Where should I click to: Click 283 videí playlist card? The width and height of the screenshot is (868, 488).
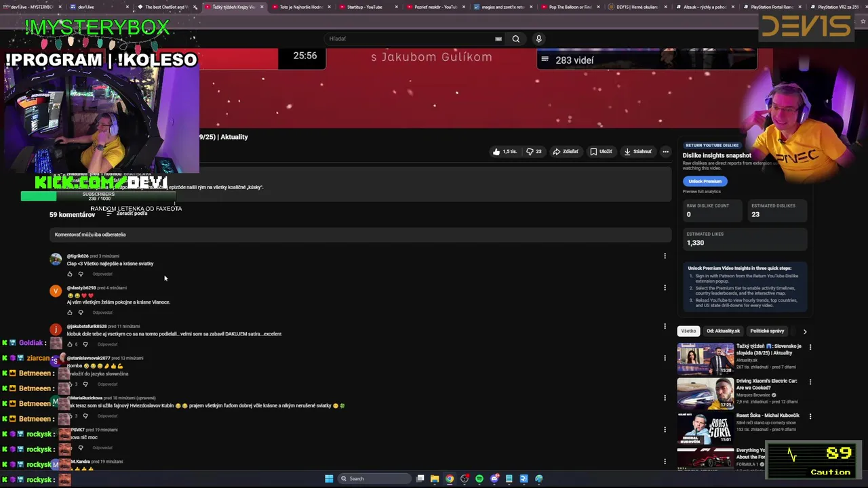647,59
